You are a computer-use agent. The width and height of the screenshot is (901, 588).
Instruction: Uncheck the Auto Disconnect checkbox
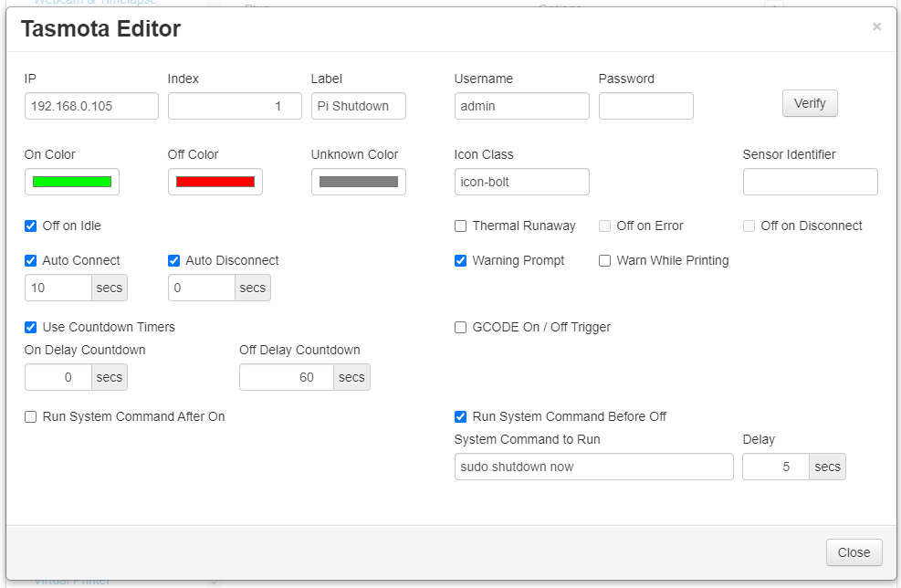[173, 260]
